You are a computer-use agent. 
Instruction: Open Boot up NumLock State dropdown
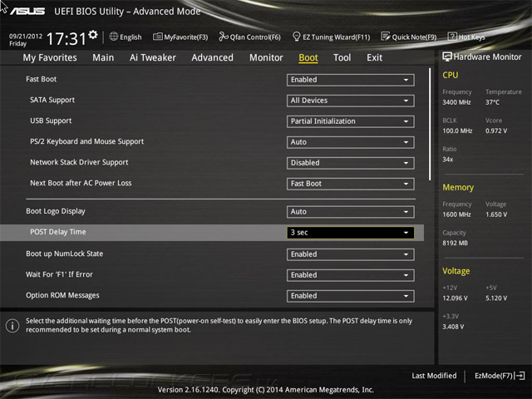coord(351,254)
